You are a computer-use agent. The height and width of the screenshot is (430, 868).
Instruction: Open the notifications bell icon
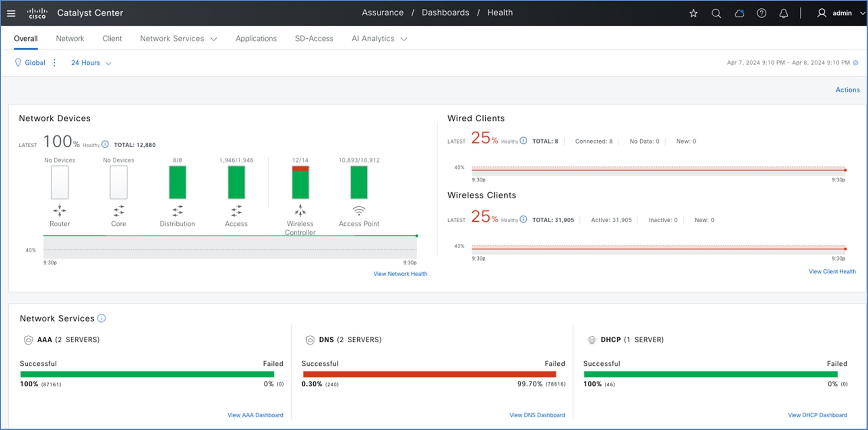point(784,13)
